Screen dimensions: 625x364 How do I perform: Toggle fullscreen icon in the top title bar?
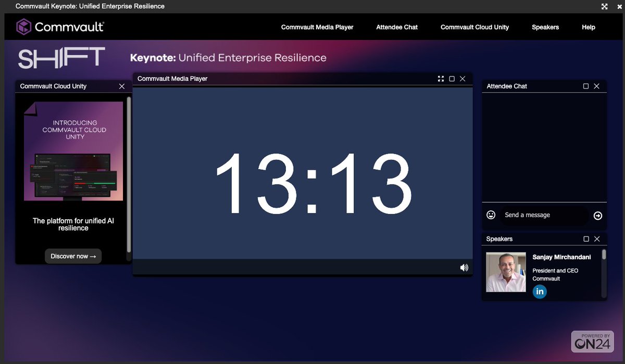point(605,6)
